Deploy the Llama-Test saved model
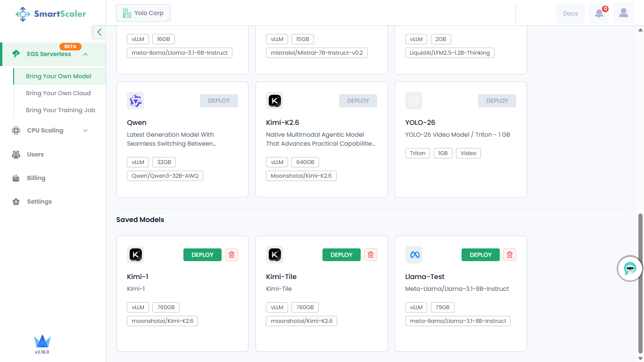644x362 pixels. (480, 255)
